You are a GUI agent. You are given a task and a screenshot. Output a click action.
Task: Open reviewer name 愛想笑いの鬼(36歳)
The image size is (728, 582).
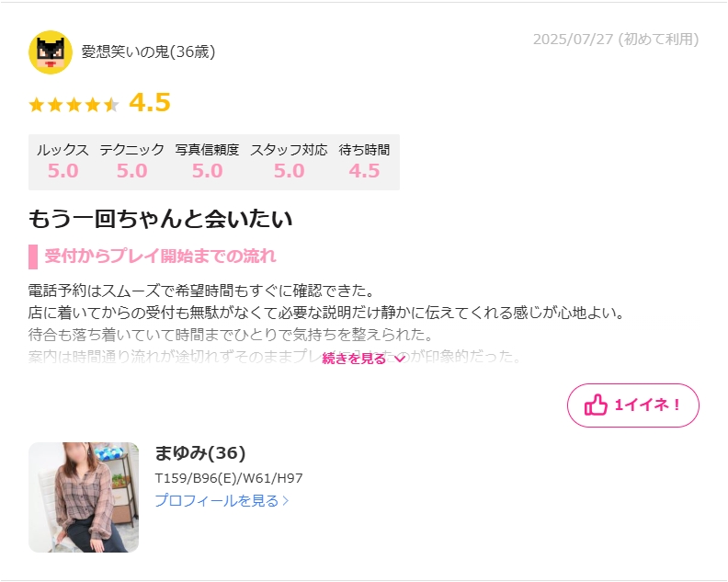pyautogui.click(x=149, y=51)
